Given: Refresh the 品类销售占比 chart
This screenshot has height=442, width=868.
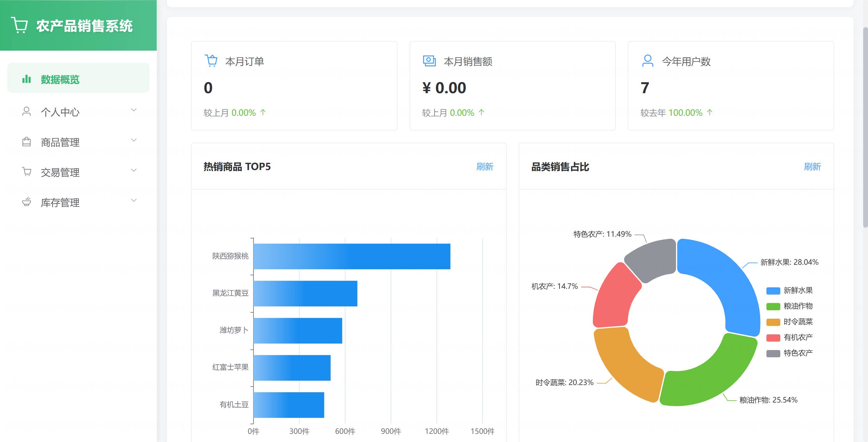Looking at the screenshot, I should point(813,166).
